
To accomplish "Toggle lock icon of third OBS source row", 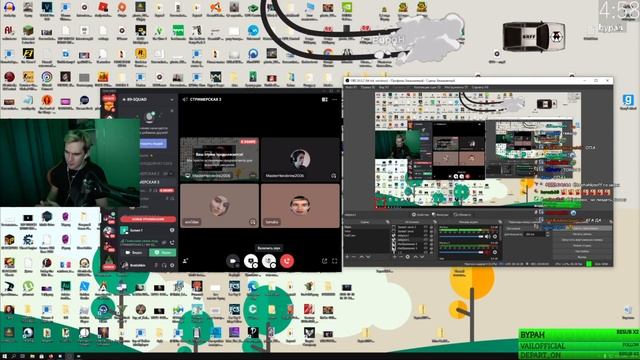I will (431, 236).
